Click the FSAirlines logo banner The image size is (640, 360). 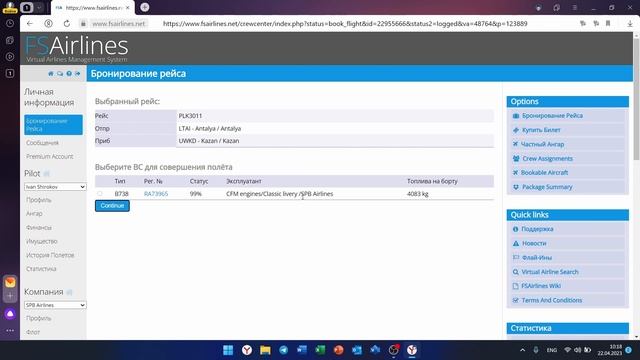77,49
